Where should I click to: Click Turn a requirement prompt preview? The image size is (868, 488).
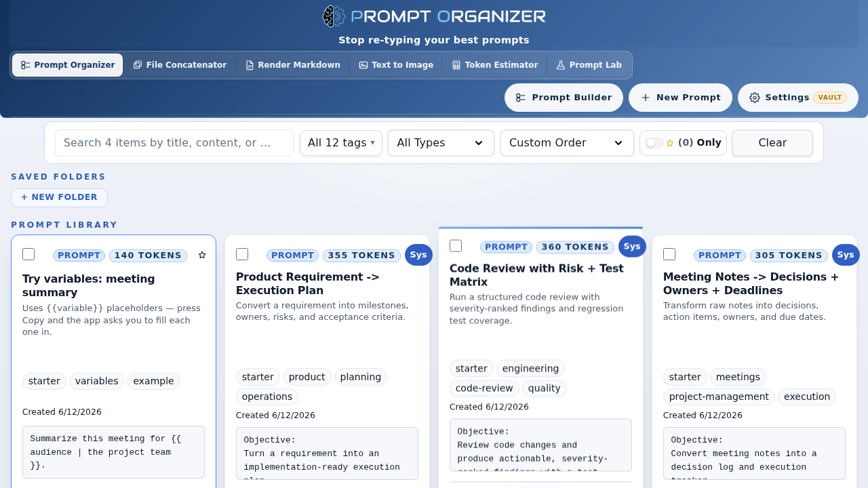[327, 453]
